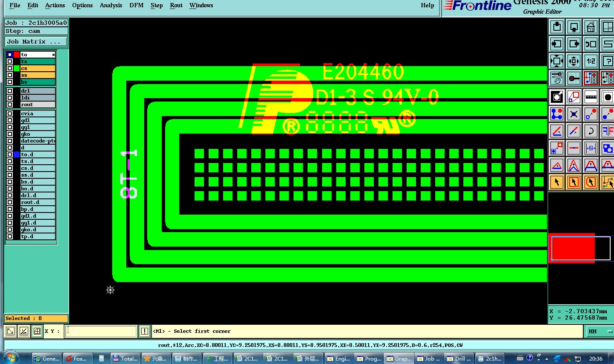Open the DFM menu
The height and width of the screenshot is (364, 614).
point(137,6)
